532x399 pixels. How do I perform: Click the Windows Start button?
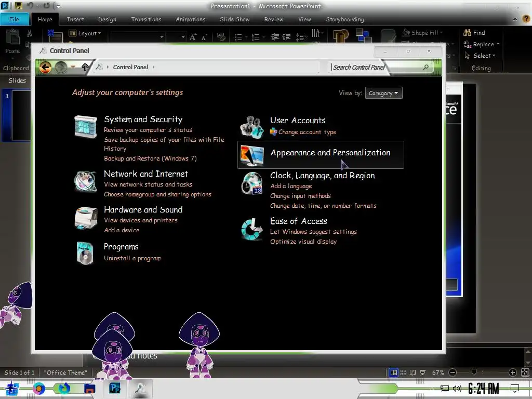[x=12, y=389]
